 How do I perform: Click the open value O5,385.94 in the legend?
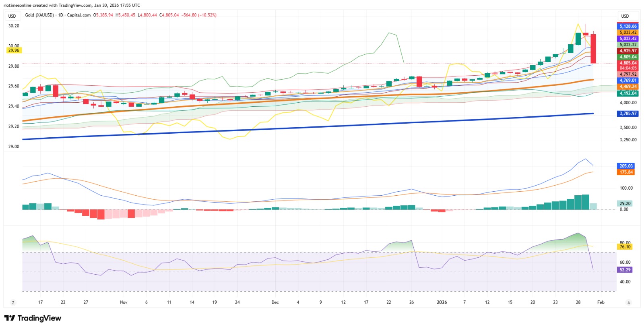point(103,15)
